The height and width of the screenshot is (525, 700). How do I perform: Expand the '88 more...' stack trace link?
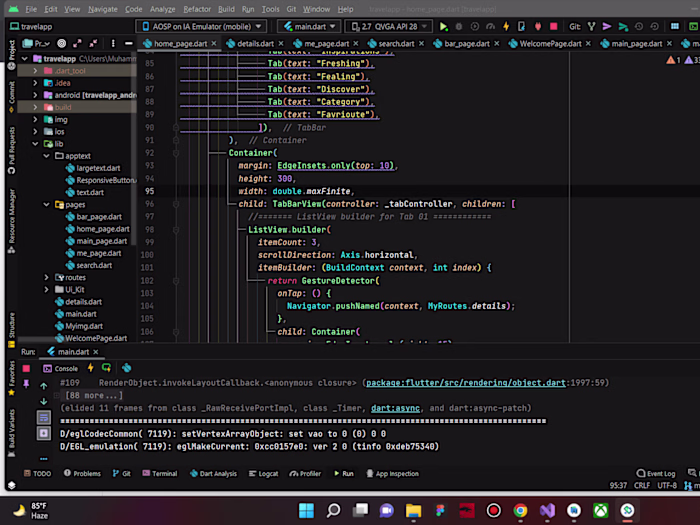[93, 395]
